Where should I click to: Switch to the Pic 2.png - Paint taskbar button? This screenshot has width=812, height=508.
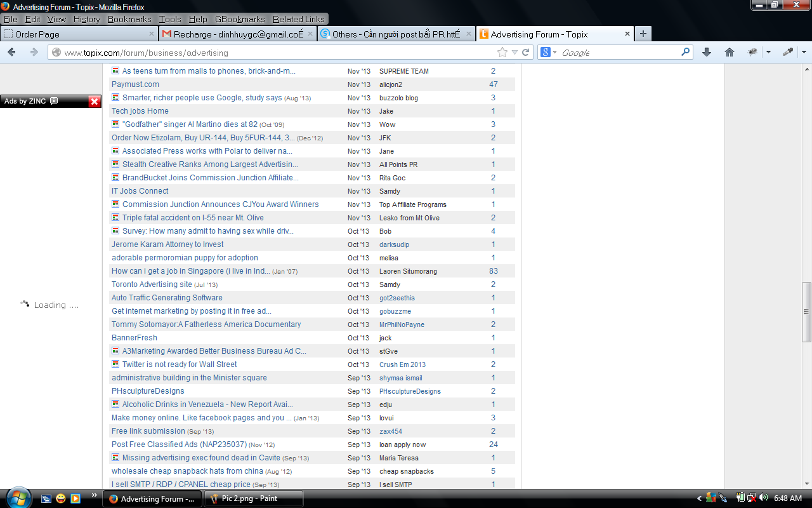(255, 498)
